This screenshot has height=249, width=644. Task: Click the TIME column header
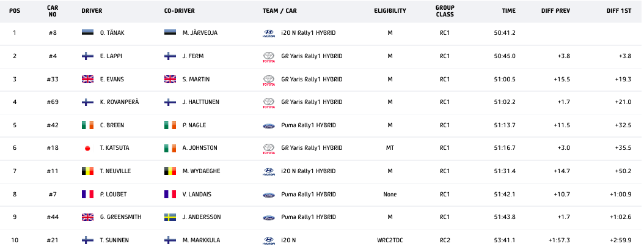point(508,11)
